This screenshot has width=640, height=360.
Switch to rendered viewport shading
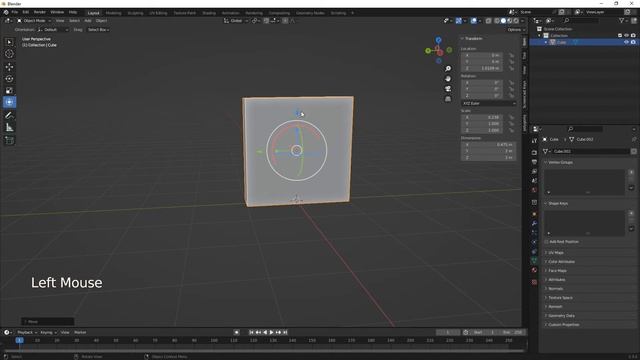click(516, 21)
